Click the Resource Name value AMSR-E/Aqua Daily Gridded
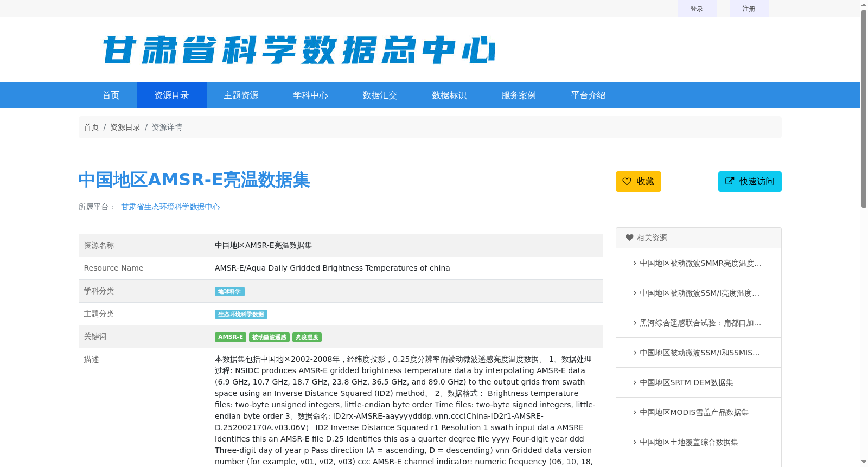This screenshot has height=467, width=868. [333, 268]
